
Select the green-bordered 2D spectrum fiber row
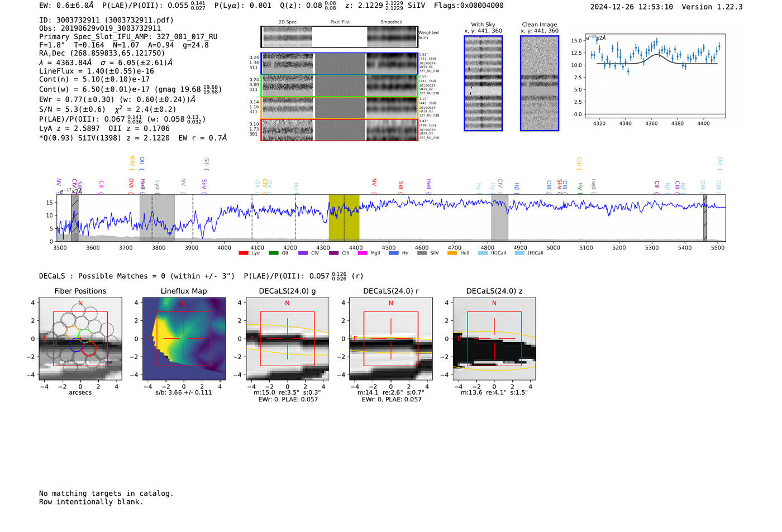340,85
